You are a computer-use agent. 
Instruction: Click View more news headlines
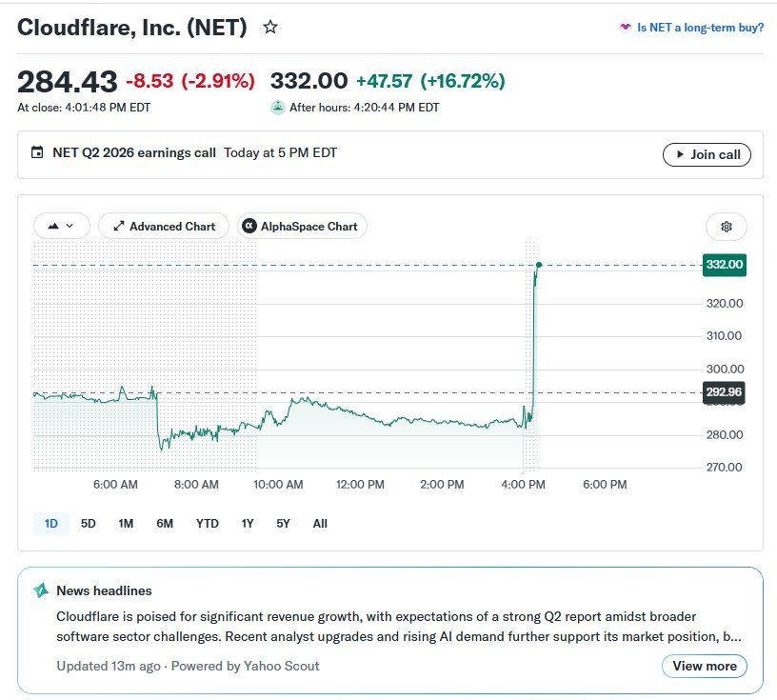705,666
